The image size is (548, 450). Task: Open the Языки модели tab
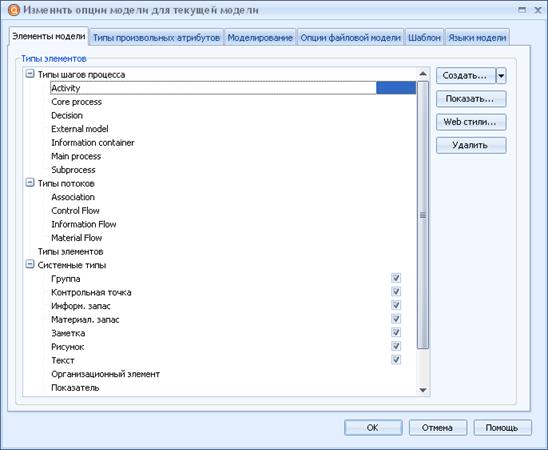coord(477,38)
